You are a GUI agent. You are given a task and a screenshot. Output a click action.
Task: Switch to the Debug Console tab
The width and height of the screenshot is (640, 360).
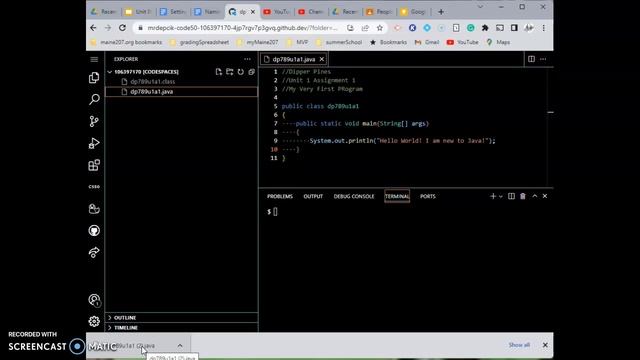354,196
